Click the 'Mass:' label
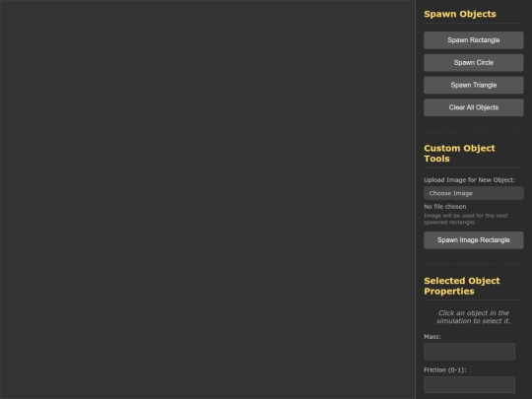Image resolution: width=532 pixels, height=399 pixels. click(x=432, y=337)
